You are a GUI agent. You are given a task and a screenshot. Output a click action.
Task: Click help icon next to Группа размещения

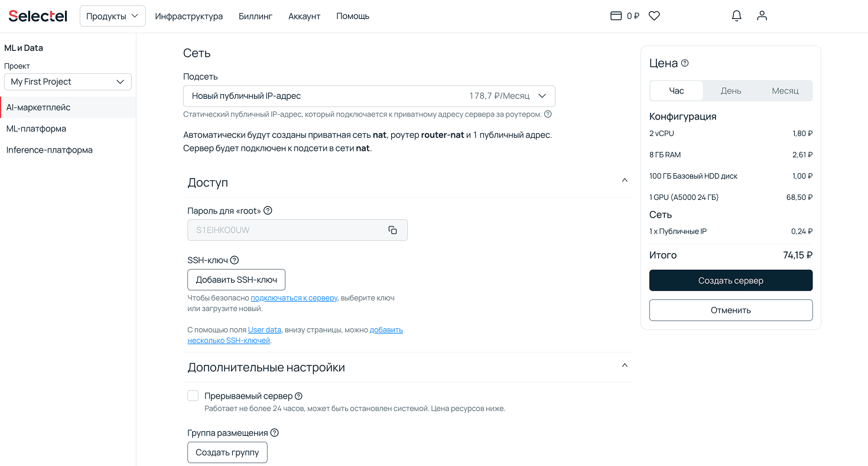coord(274,433)
